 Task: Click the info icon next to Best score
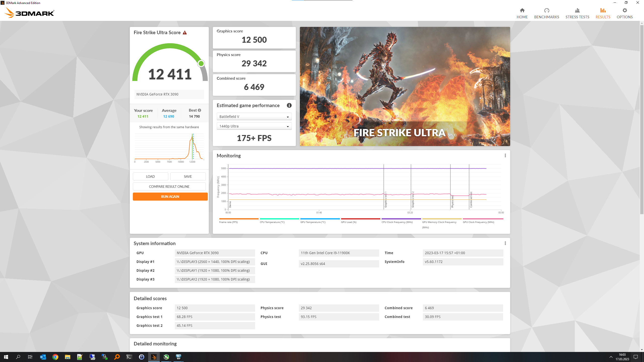click(199, 110)
